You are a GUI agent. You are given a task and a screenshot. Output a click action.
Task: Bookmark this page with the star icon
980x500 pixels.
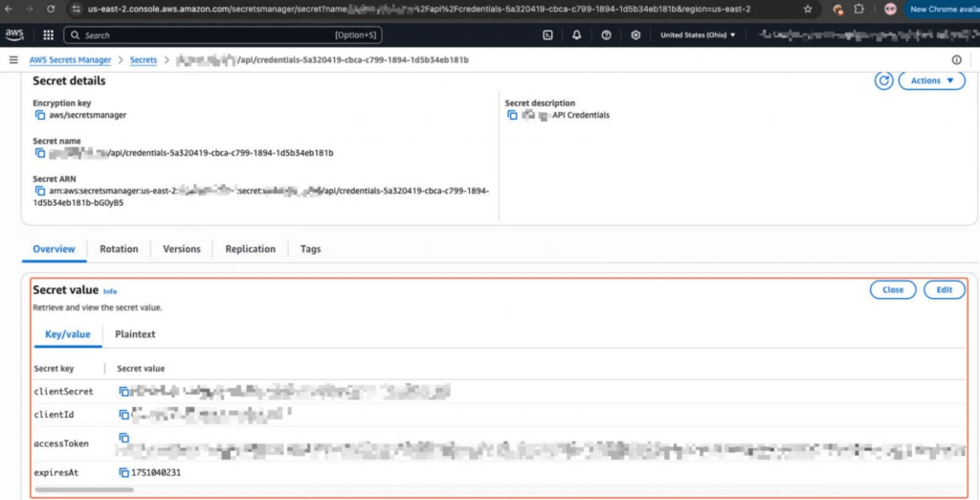pos(808,9)
